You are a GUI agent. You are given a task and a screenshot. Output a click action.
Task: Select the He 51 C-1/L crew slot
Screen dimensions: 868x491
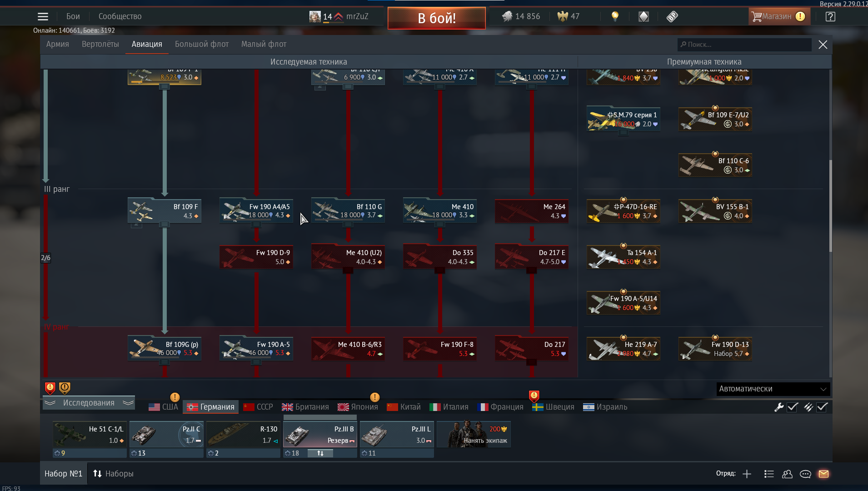(90, 435)
